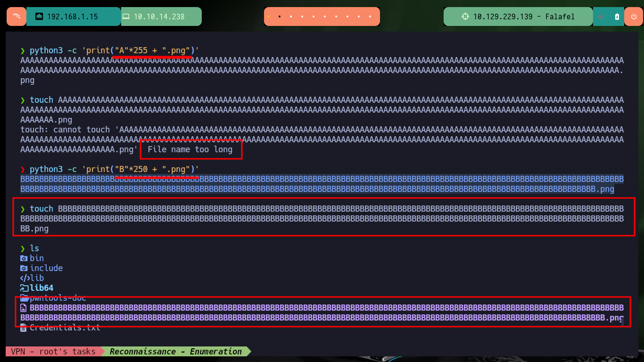Screen dimensions: 644x362
Task: Click the image file icon before BBBB filename
Action: point(24,308)
